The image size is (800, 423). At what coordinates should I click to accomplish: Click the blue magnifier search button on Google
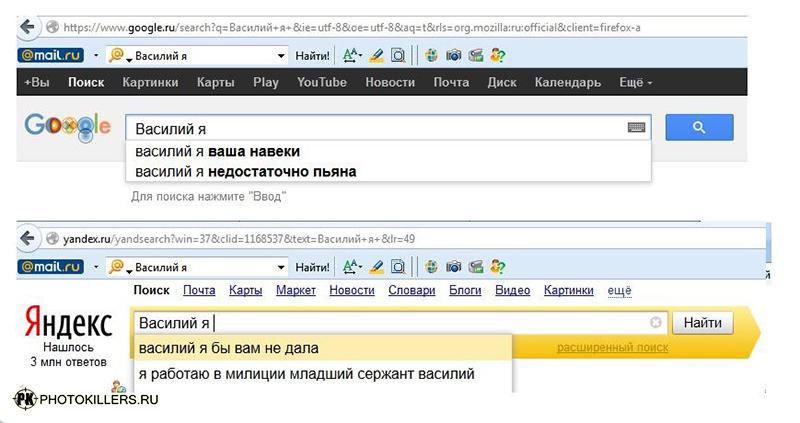tap(699, 128)
